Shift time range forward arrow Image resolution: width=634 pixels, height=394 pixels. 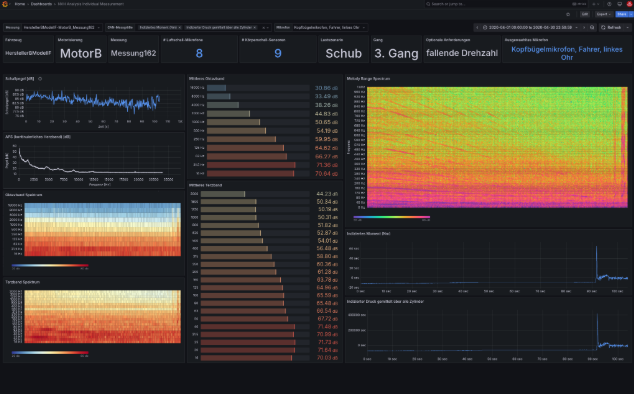point(584,28)
